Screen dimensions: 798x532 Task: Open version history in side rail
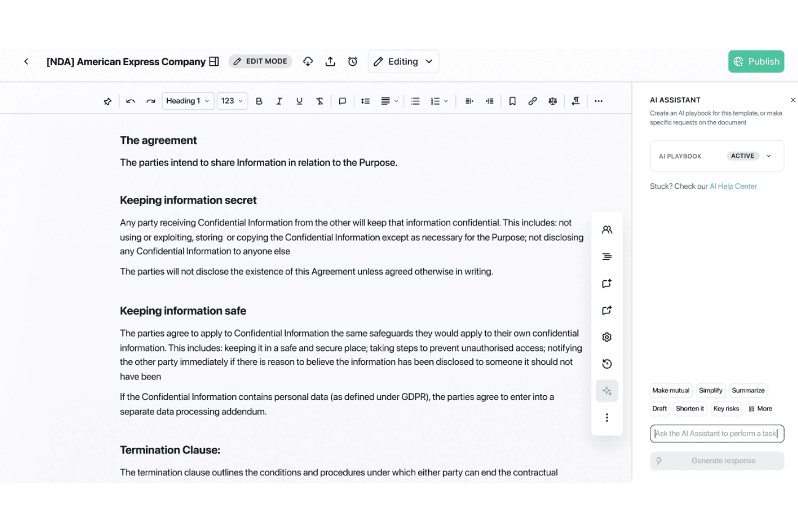pos(607,364)
